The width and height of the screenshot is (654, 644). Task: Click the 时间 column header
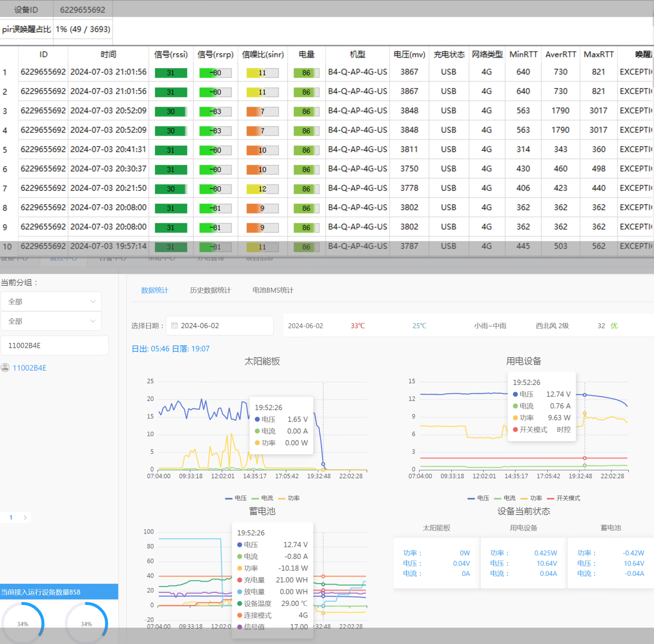(x=108, y=54)
